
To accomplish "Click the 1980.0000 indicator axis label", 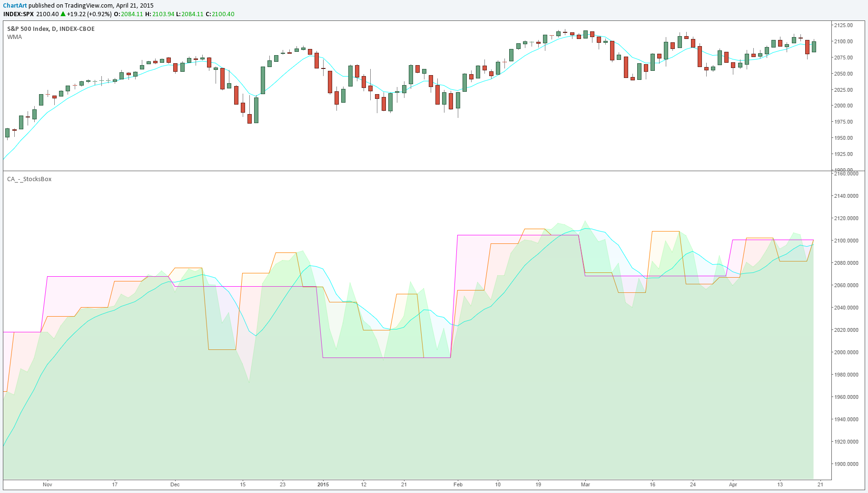I will pyautogui.click(x=846, y=375).
